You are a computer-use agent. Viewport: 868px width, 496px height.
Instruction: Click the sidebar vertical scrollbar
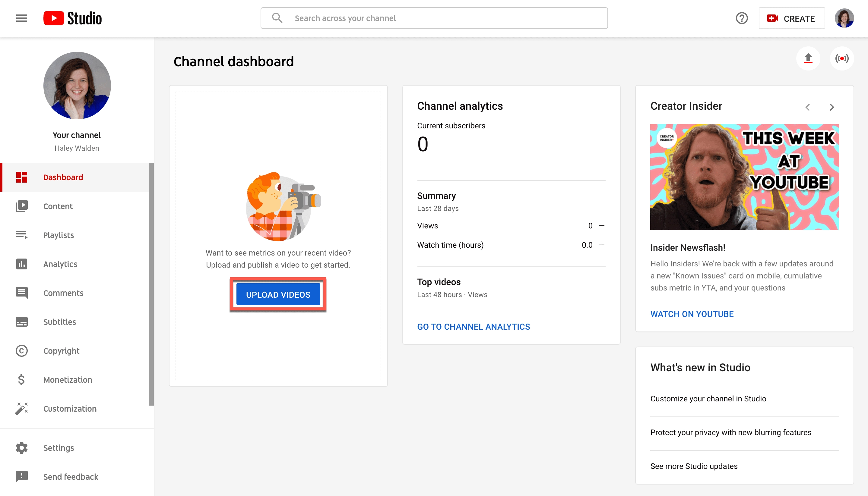pos(151,284)
